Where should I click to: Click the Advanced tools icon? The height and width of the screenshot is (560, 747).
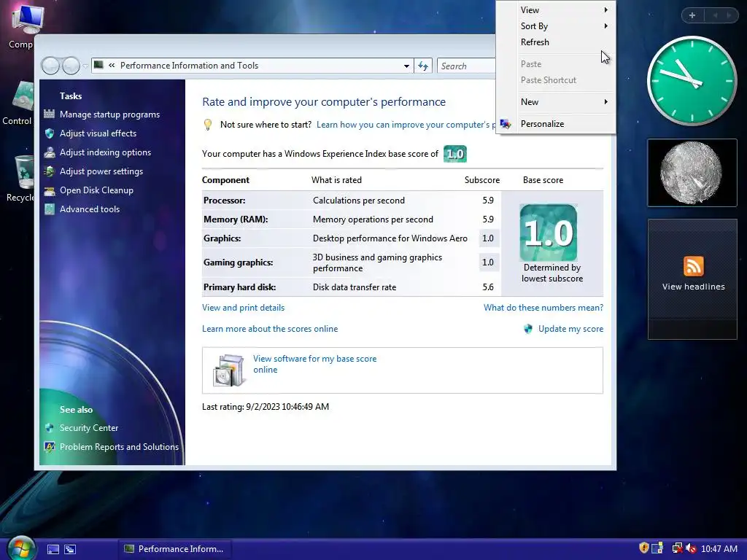point(50,209)
